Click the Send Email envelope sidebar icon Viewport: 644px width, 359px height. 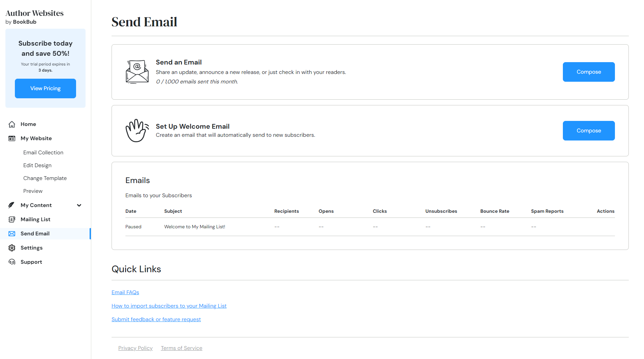[x=12, y=234]
